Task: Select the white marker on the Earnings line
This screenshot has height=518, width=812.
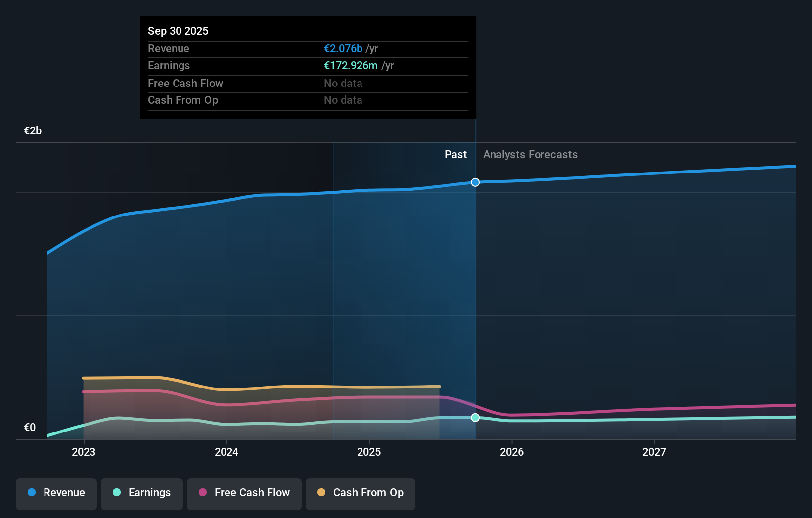Action: (x=475, y=418)
